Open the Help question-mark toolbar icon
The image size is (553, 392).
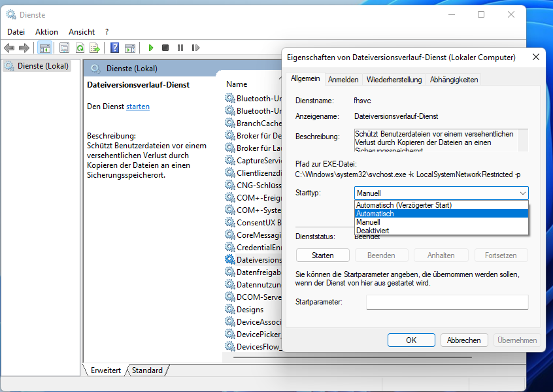coord(114,48)
